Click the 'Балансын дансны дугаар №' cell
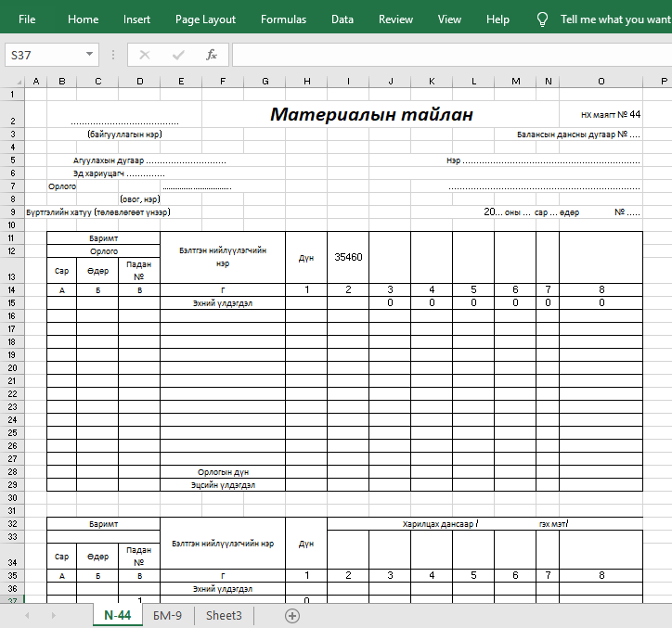 578,135
